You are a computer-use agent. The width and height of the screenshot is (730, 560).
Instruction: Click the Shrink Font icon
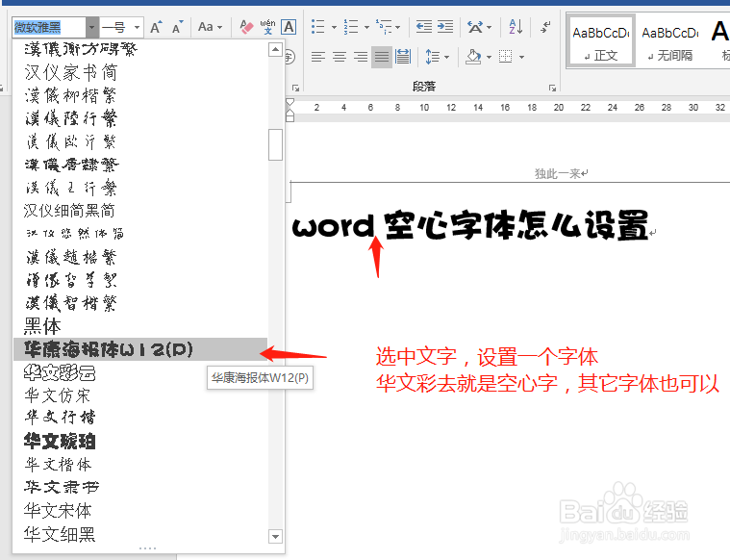point(177,27)
